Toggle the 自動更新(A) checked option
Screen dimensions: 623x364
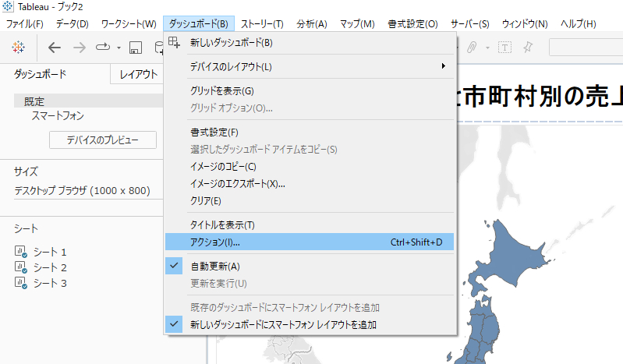tap(214, 266)
